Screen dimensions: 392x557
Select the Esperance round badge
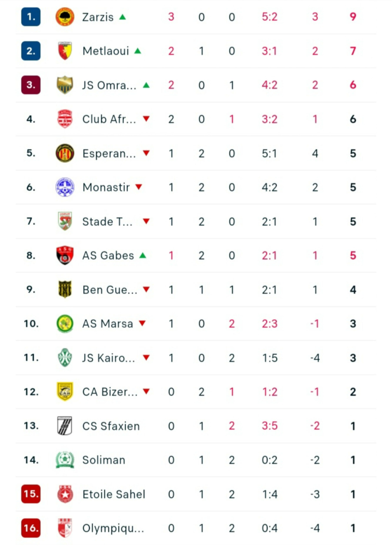(x=65, y=153)
